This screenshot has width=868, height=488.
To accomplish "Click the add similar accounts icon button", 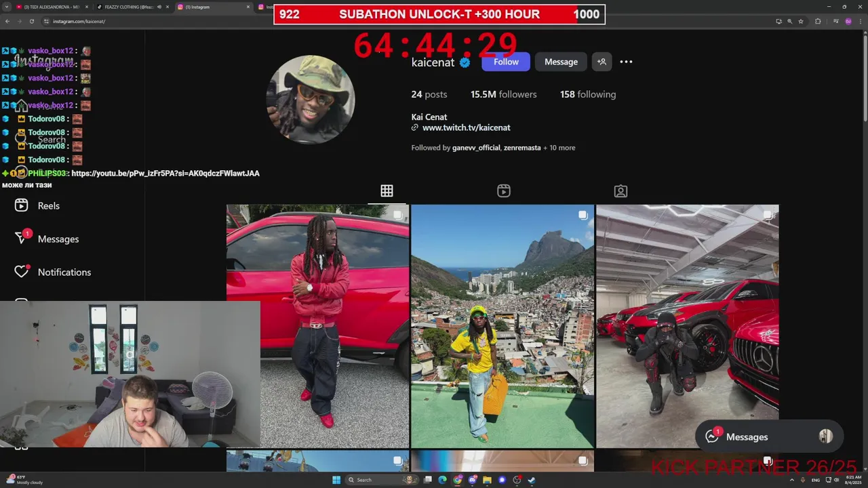I will 601,62.
